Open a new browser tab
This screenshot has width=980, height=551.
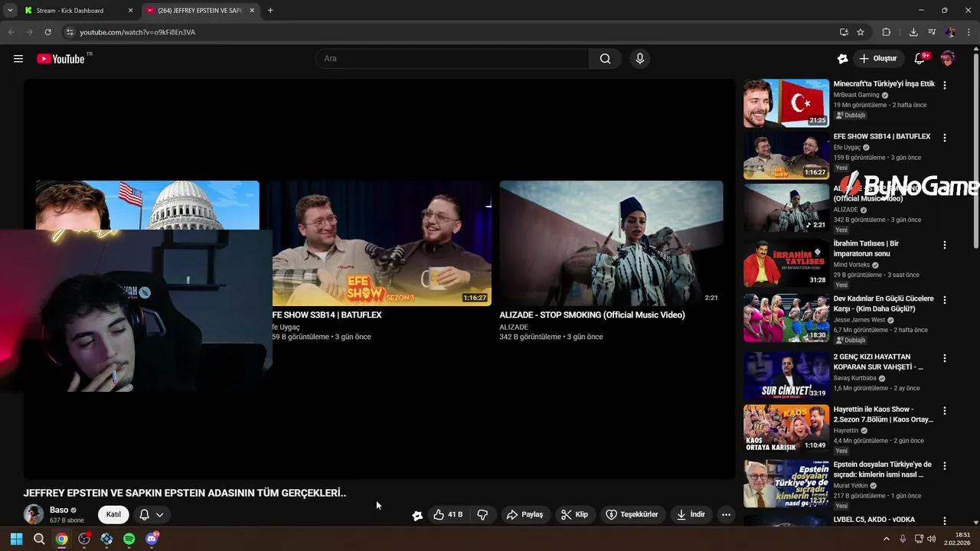coord(270,11)
